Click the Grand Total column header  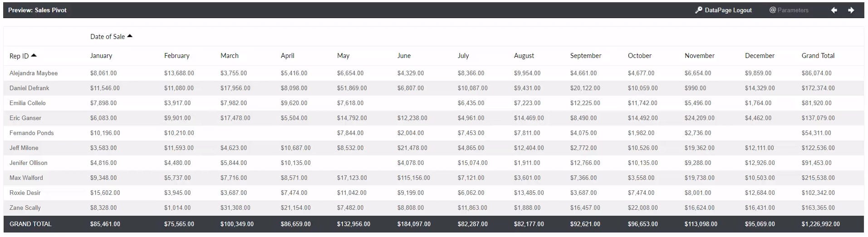coord(818,56)
